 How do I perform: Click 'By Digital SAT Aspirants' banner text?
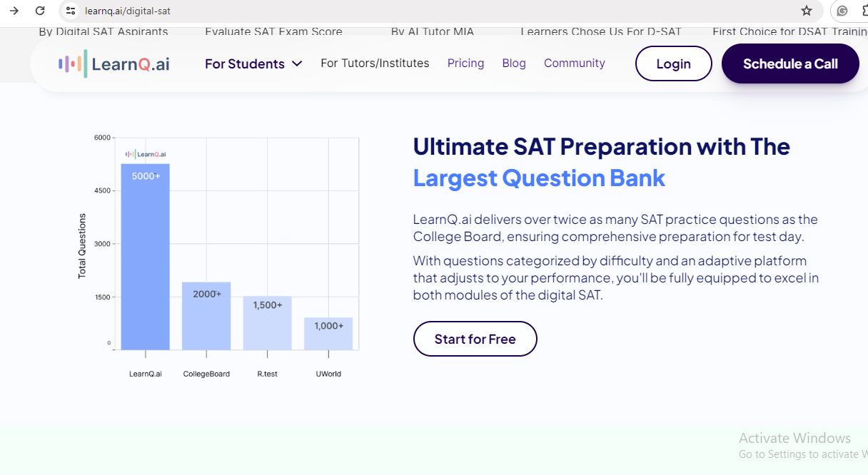click(104, 32)
